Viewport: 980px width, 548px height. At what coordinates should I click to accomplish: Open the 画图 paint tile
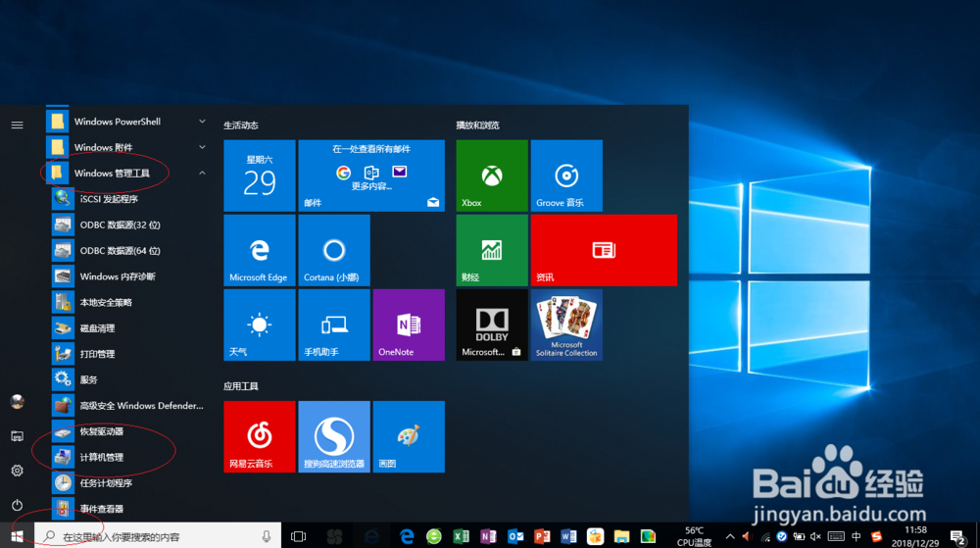[409, 437]
